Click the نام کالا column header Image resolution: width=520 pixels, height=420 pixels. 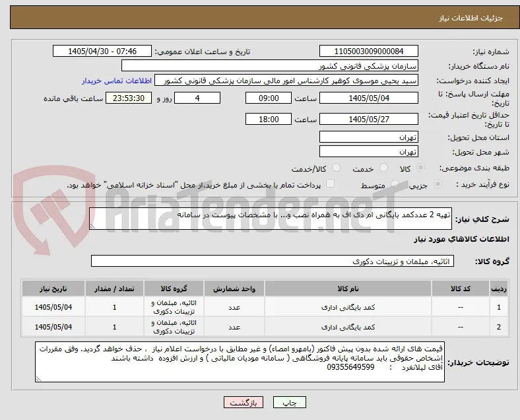click(x=348, y=289)
